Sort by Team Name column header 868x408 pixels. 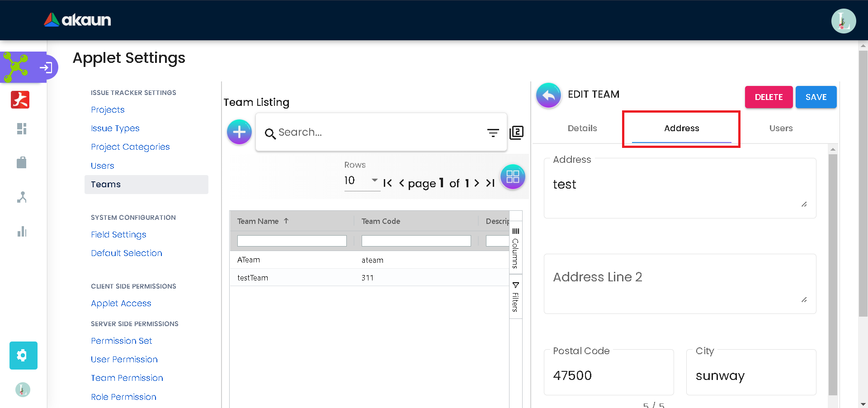(x=258, y=221)
